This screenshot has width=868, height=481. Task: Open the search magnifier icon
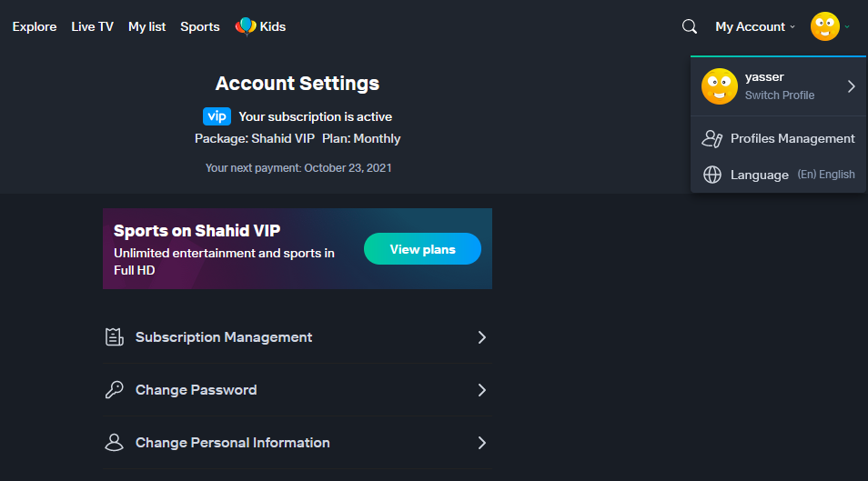689,26
